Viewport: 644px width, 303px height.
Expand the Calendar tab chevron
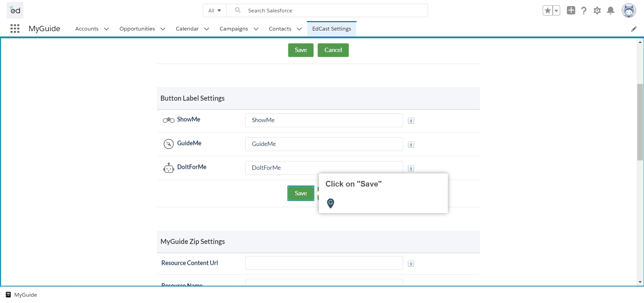207,29
